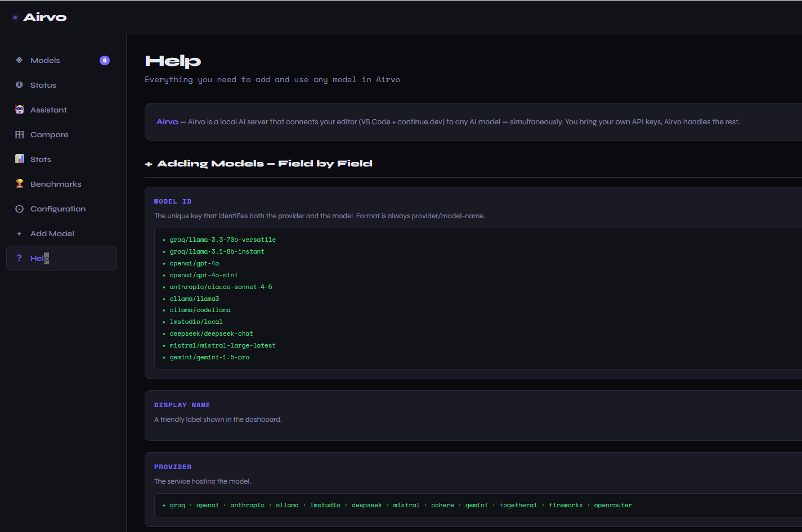Click the Compare grid icon
Image resolution: width=802 pixels, height=532 pixels.
[19, 134]
